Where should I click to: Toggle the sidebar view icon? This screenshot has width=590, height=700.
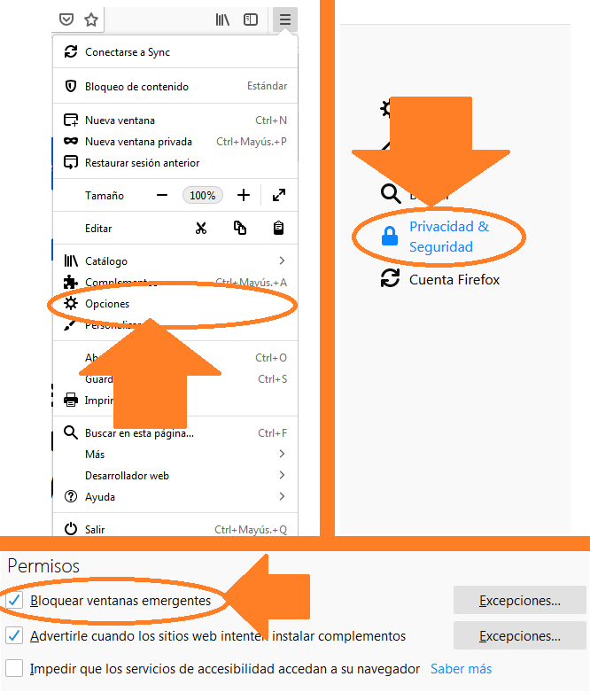pos(251,19)
